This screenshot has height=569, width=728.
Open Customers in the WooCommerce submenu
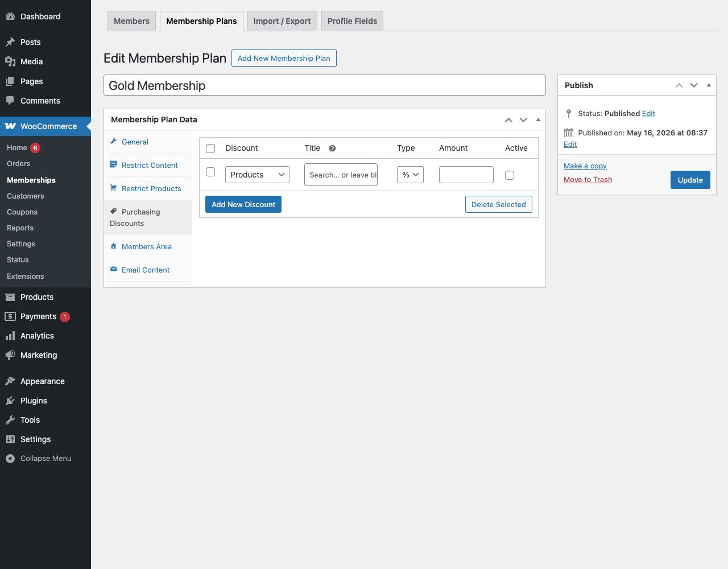26,196
